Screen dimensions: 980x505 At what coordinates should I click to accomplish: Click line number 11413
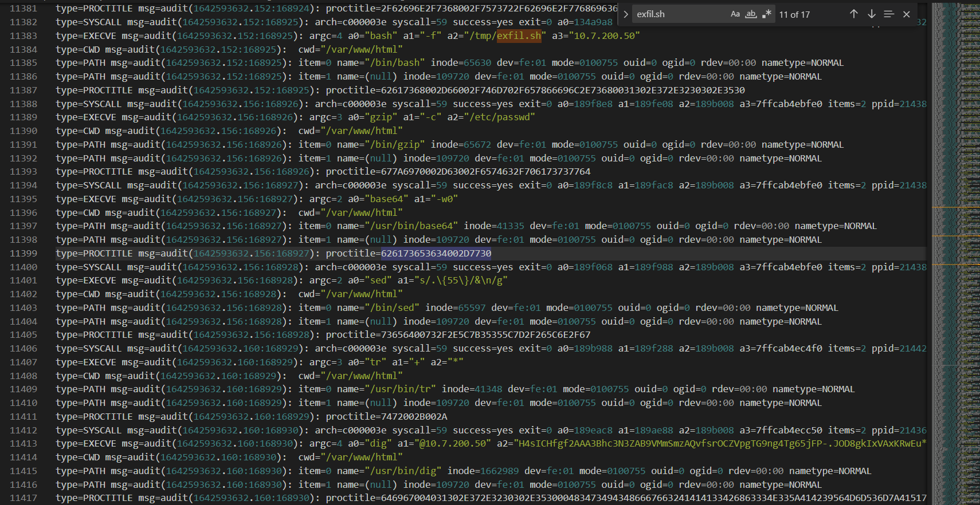coord(23,444)
